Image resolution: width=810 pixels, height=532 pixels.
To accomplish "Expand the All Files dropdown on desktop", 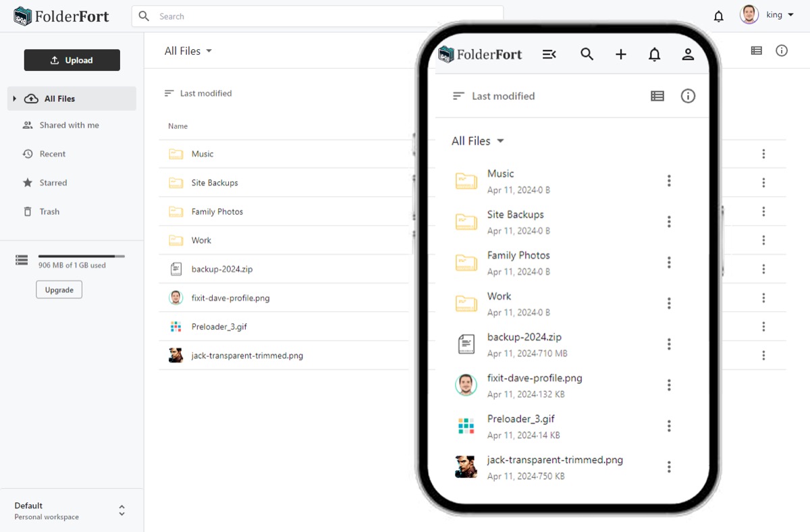I will (188, 51).
